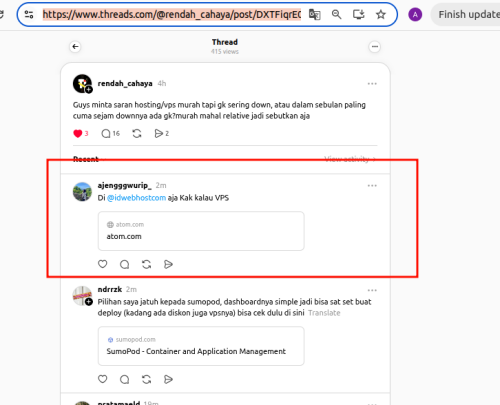Open the thread options ellipsis in header

pyautogui.click(x=375, y=47)
